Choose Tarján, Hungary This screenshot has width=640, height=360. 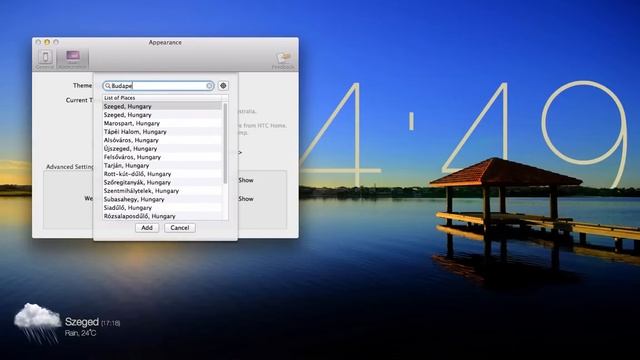coord(162,165)
